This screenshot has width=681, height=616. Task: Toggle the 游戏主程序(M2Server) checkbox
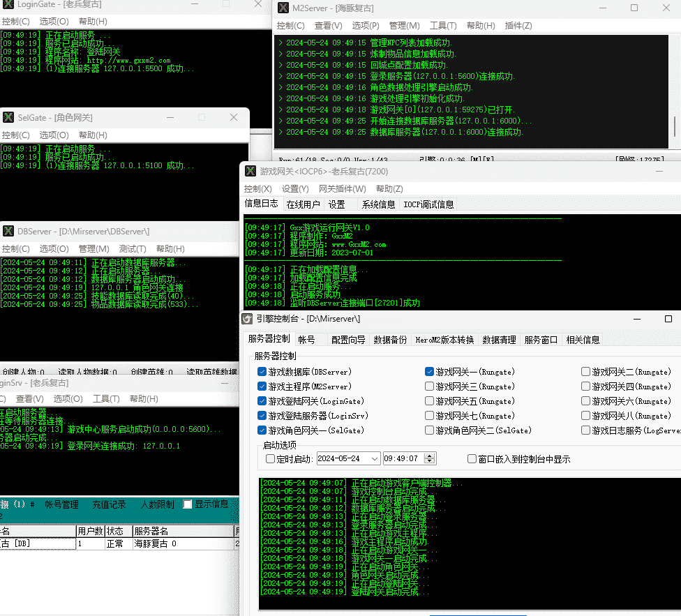[x=262, y=386]
